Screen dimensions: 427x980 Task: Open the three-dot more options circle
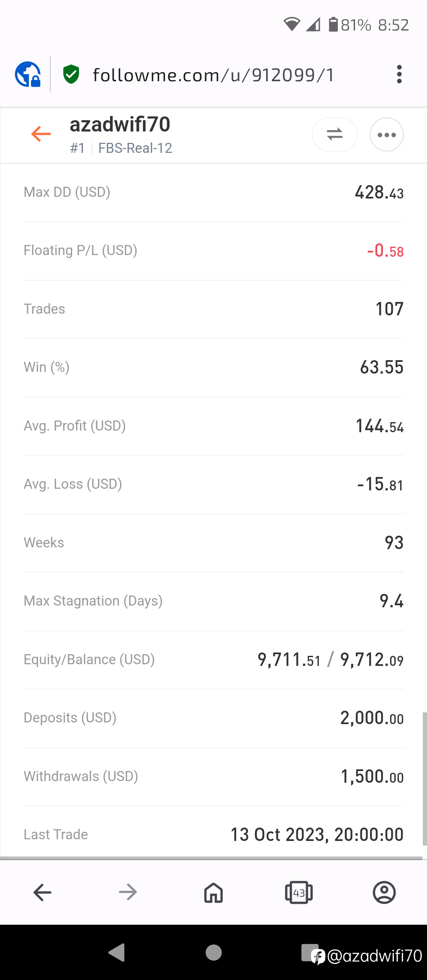[386, 134]
